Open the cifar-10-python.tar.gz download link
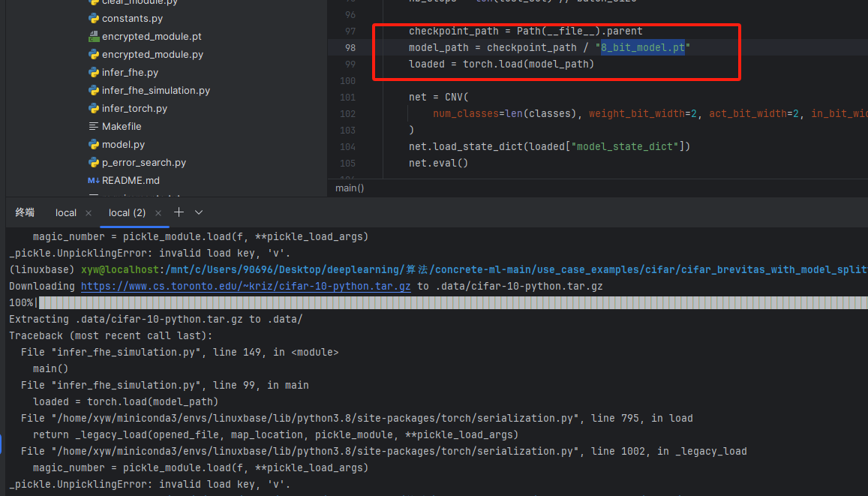Screen dimensions: 868x496 (247, 286)
